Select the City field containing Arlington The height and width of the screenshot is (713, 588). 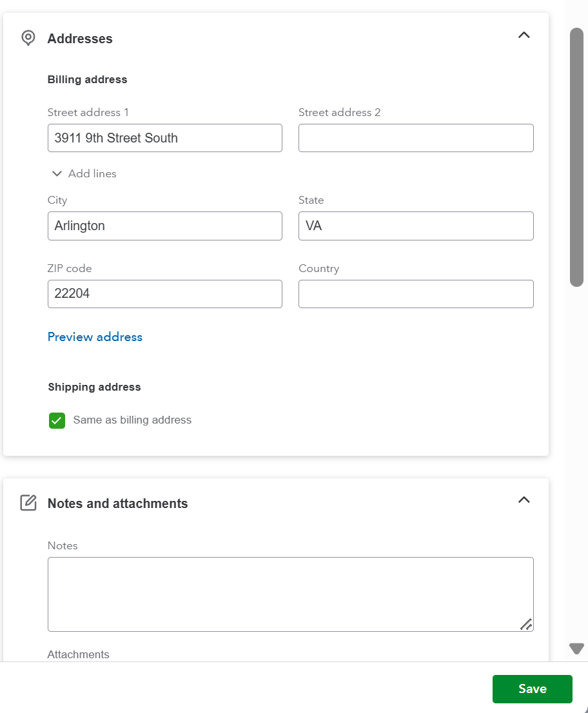pyautogui.click(x=165, y=226)
